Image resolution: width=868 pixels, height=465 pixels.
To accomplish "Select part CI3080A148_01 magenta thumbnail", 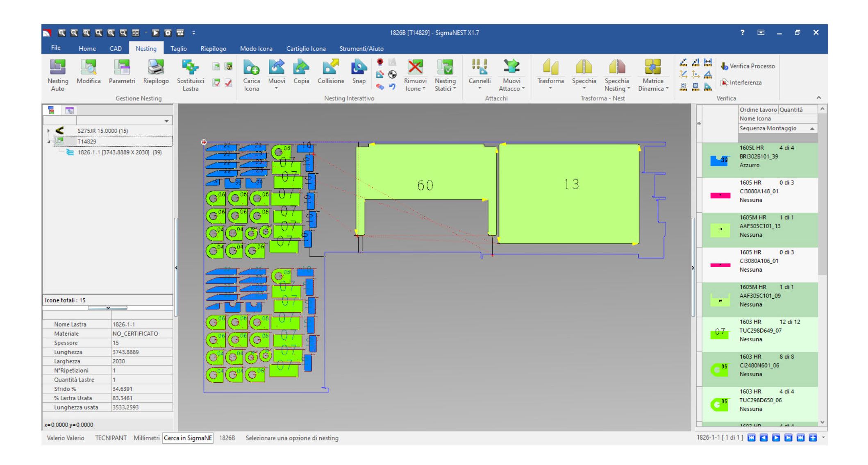I will 720,195.
